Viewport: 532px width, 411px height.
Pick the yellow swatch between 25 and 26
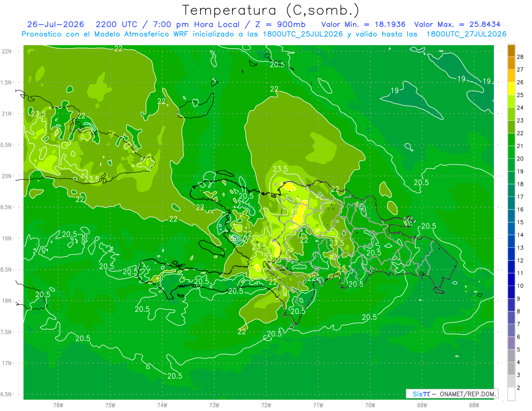coord(511,88)
